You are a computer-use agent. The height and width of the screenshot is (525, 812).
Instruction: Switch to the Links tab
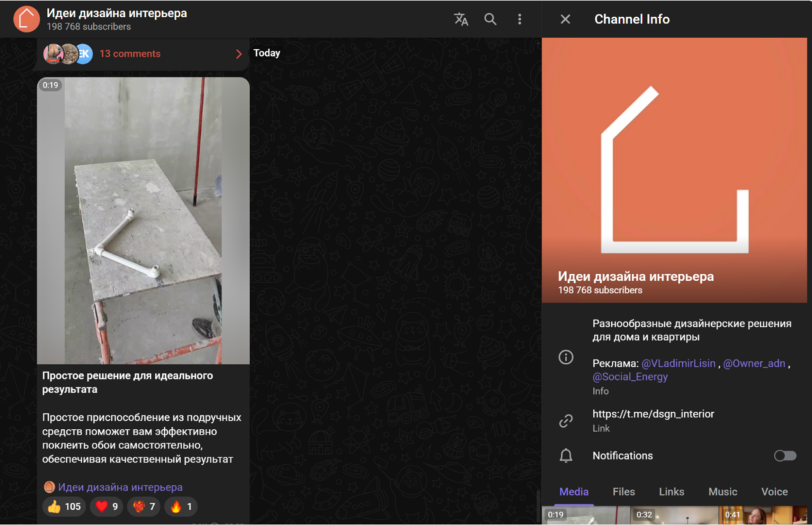click(671, 492)
